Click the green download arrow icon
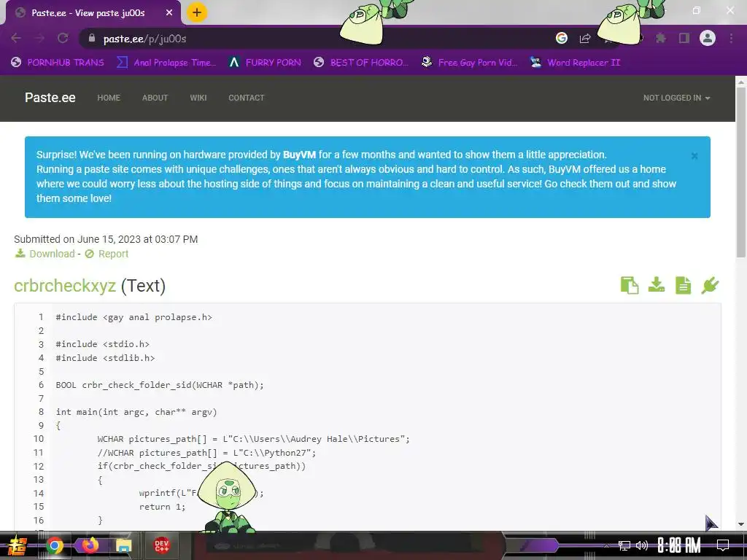Image resolution: width=747 pixels, height=560 pixels. tap(657, 285)
